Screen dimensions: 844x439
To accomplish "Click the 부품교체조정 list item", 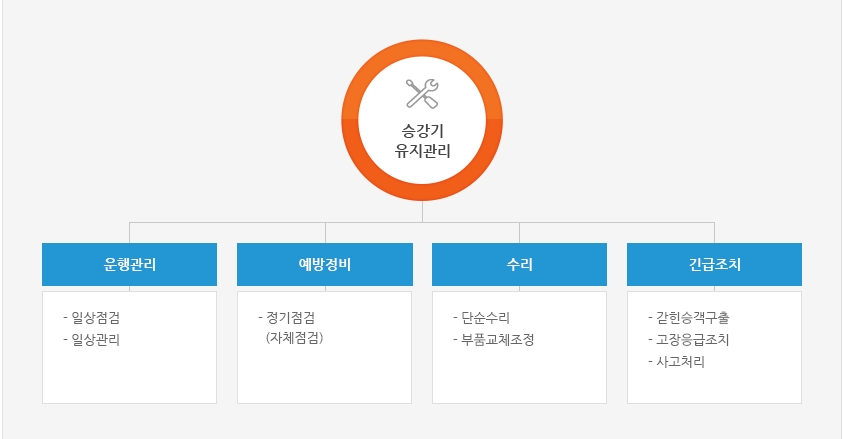I will [x=494, y=339].
